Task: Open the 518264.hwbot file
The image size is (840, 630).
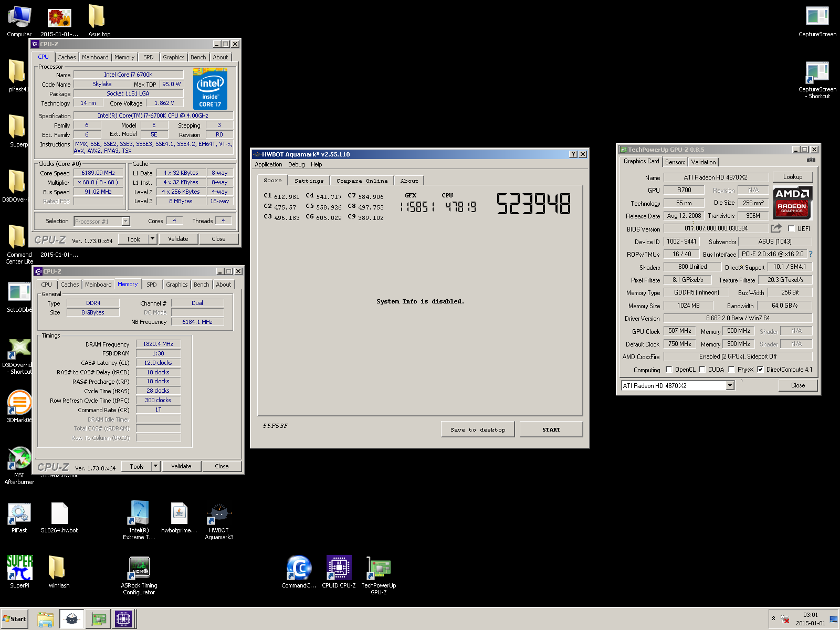Action: point(59,518)
